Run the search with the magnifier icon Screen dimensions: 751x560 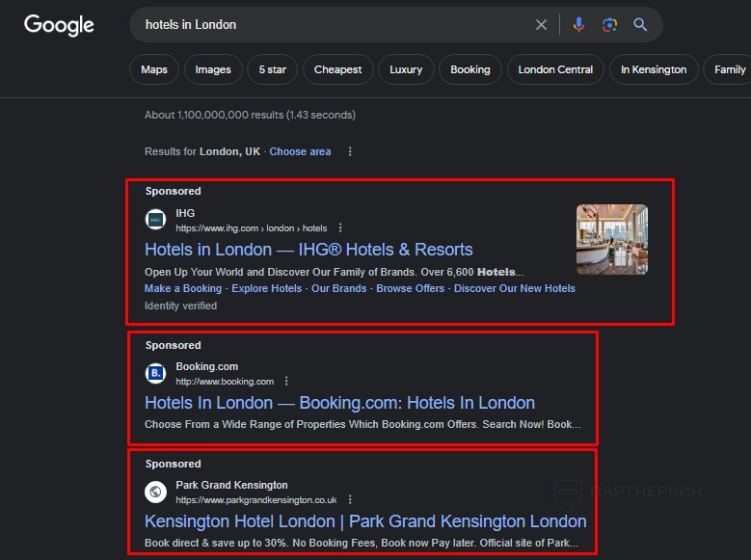click(x=640, y=24)
